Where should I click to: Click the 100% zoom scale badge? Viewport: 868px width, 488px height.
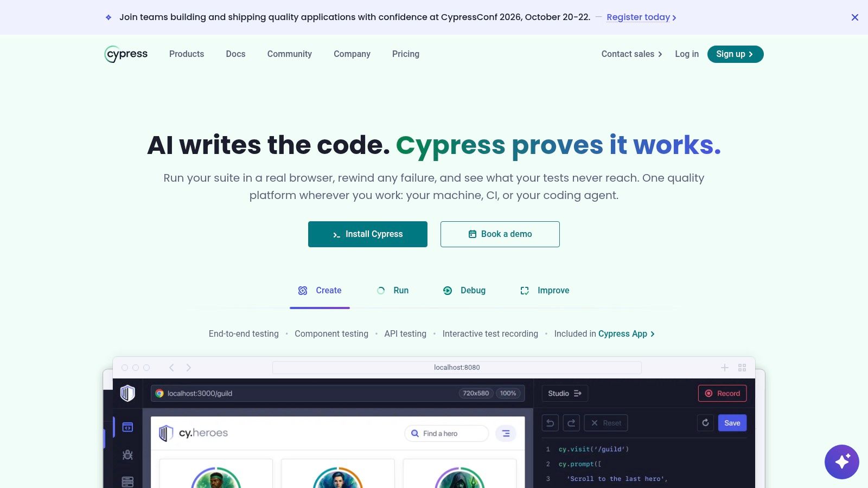point(508,393)
